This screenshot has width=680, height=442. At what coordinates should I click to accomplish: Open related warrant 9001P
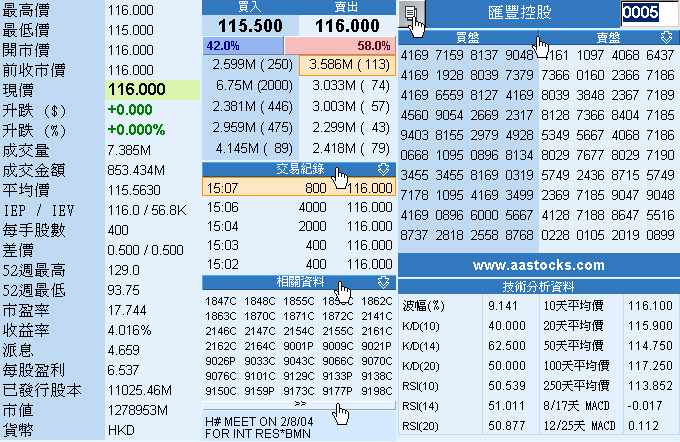[x=299, y=346]
